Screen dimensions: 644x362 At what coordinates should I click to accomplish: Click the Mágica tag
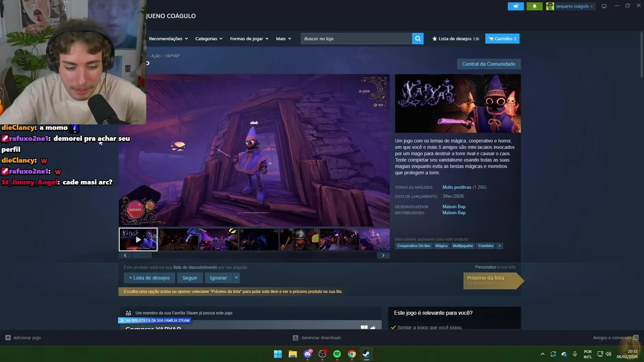point(441,246)
